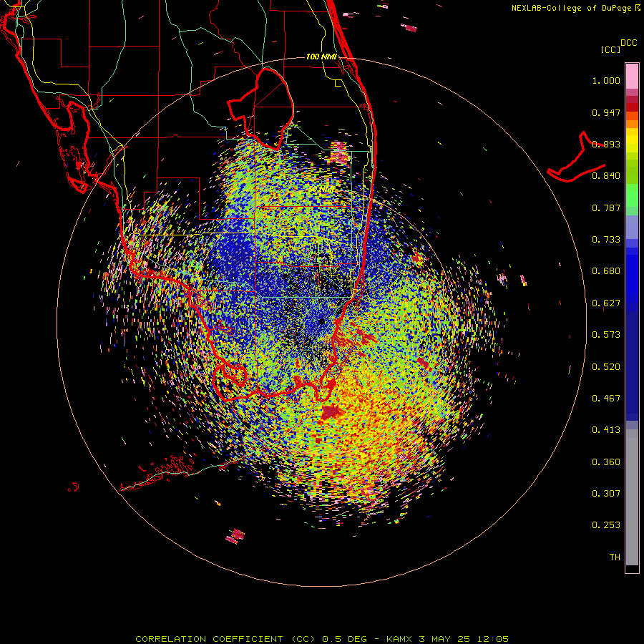The width and height of the screenshot is (644, 644).
Task: Click the 0.573 color scale value
Action: tap(606, 335)
